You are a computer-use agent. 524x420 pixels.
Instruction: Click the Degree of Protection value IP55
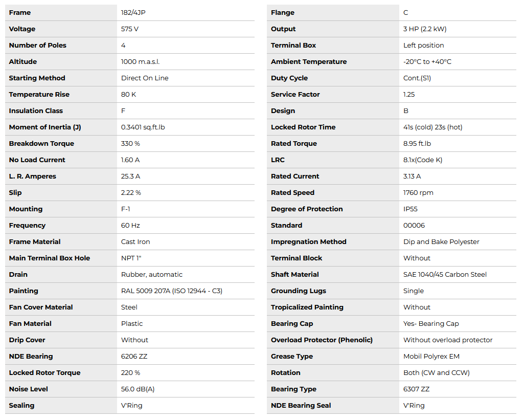[x=411, y=209]
